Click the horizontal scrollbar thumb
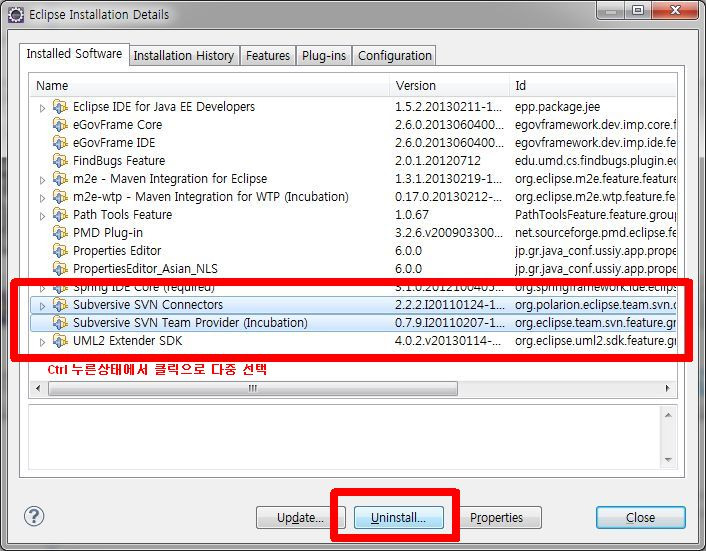The height and width of the screenshot is (551, 706). 253,388
